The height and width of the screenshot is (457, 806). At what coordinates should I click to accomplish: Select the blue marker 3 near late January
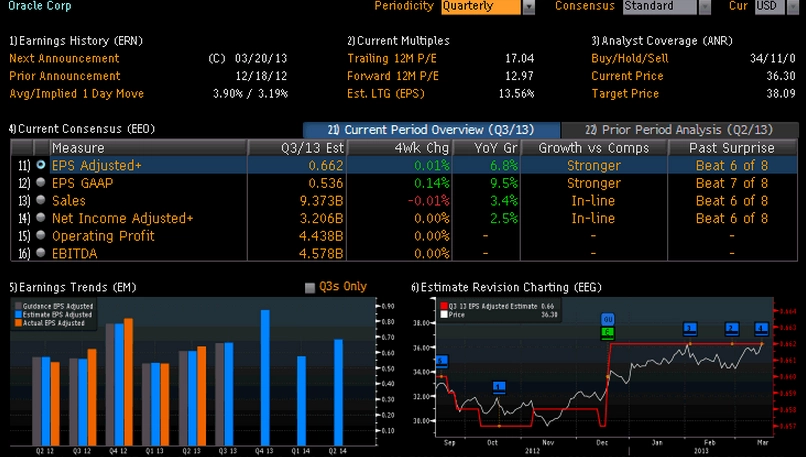click(690, 328)
